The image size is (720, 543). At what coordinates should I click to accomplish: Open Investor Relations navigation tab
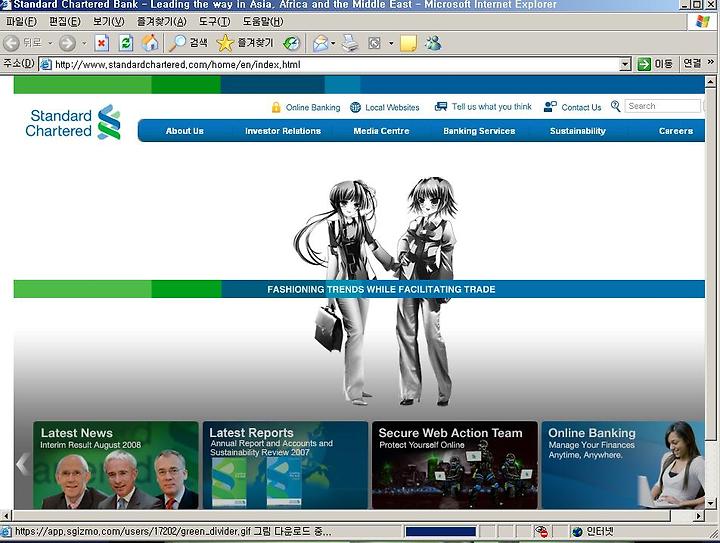point(283,131)
